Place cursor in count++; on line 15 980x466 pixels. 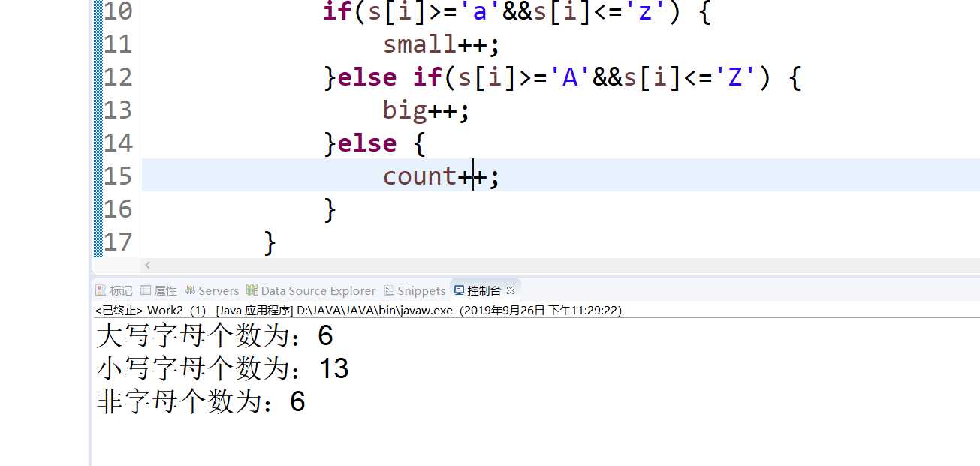point(441,176)
